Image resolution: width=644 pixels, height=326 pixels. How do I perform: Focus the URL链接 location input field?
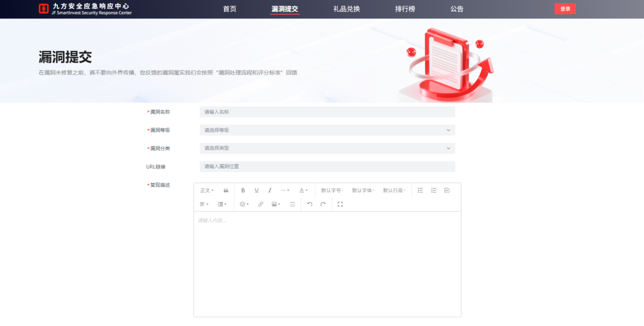[327, 167]
